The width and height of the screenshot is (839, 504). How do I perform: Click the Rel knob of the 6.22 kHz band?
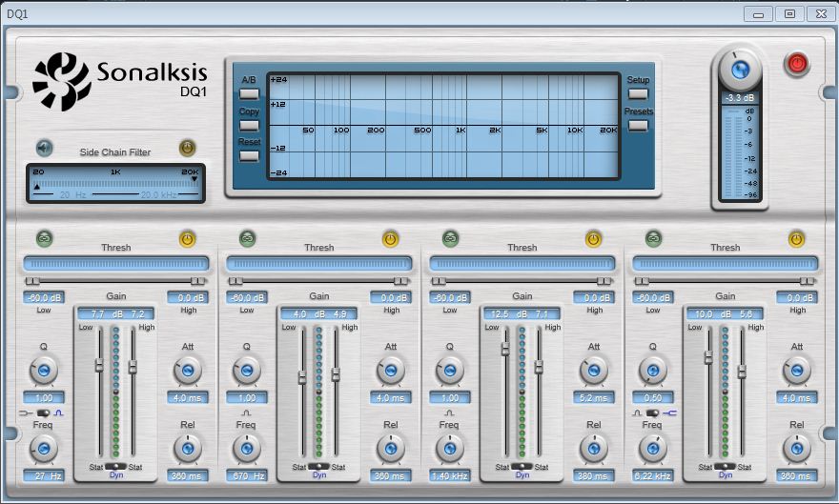(797, 448)
